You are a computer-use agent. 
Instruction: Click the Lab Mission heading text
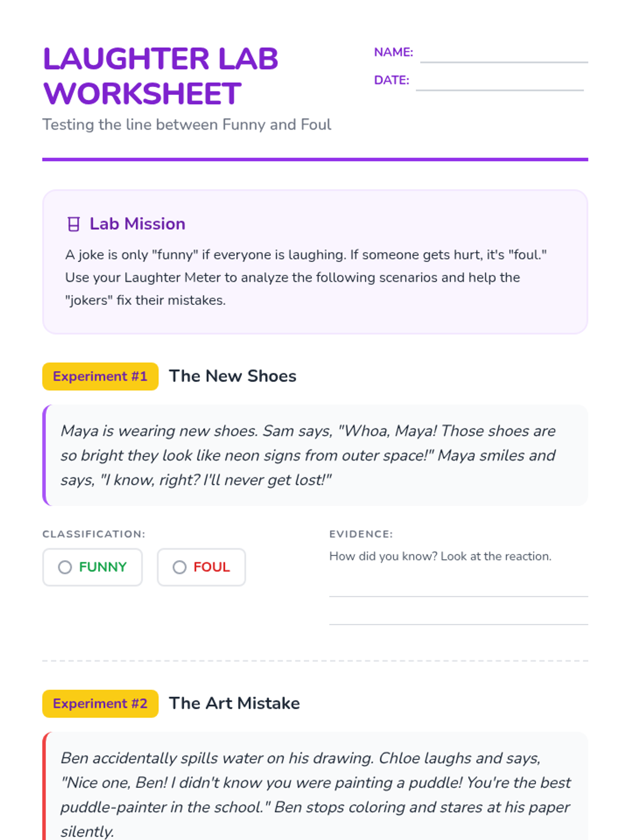(x=137, y=224)
